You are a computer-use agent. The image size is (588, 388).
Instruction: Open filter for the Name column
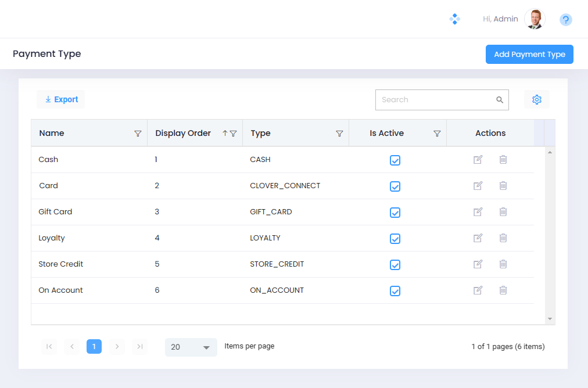[x=138, y=134]
